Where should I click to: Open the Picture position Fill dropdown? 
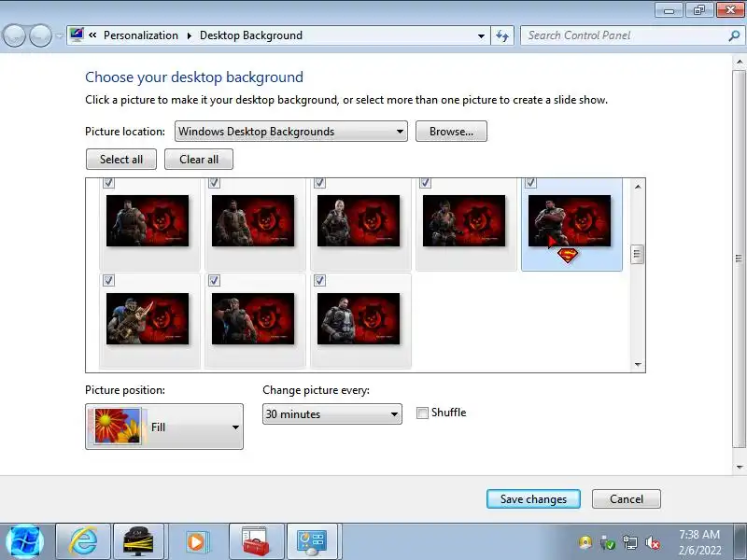[x=164, y=427]
